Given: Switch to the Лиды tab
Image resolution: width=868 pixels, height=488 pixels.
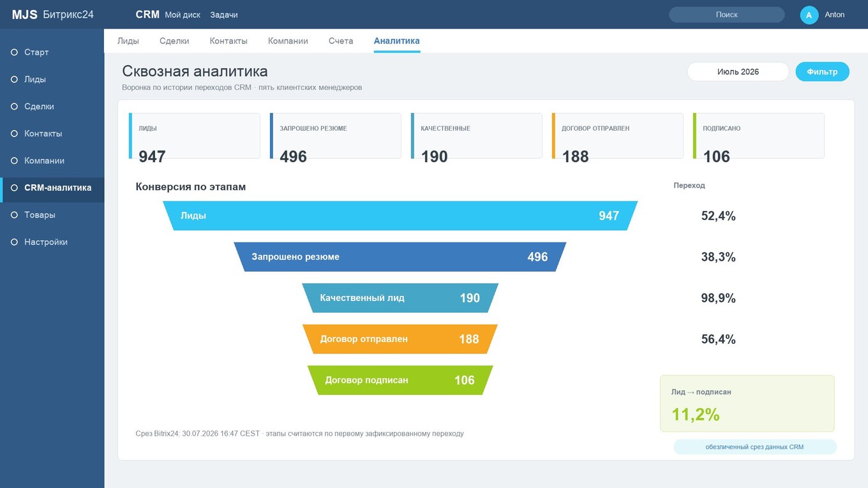Looking at the screenshot, I should (x=128, y=41).
